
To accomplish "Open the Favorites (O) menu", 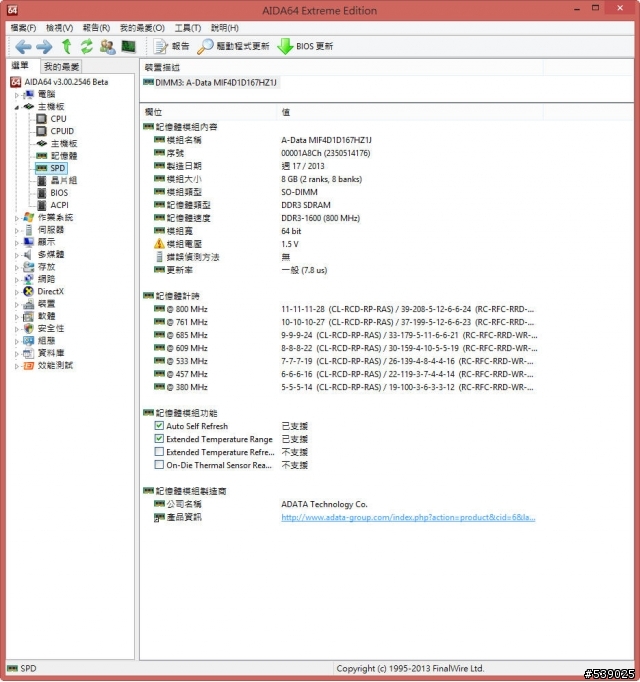I will [x=142, y=28].
